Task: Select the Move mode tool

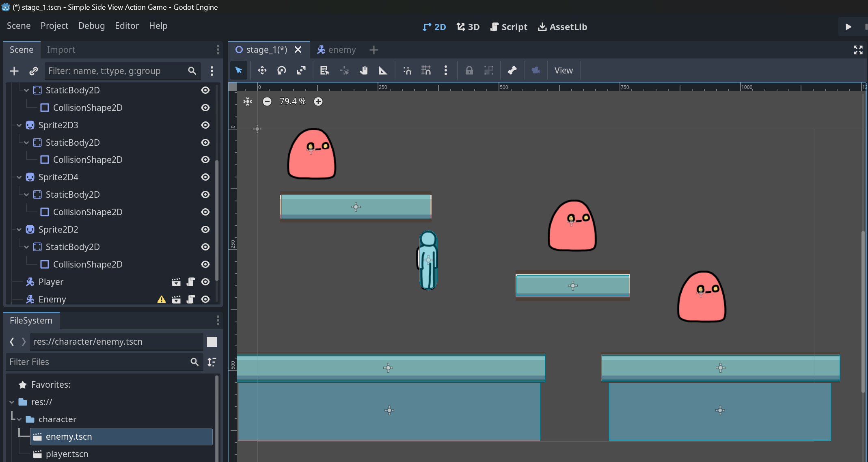Action: coord(262,71)
